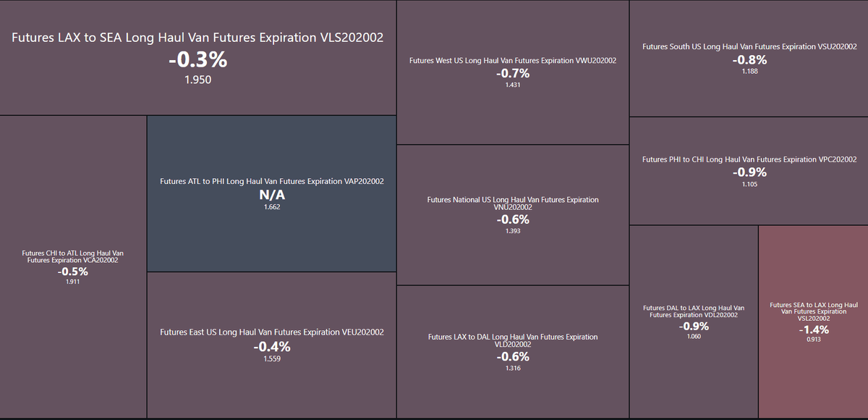Click the -0.8% change on South US
The image size is (868, 420).
coord(749,60)
